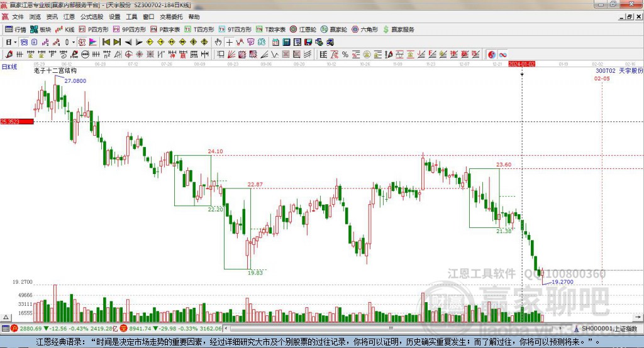644x348 pixels.
Task: Jump to last bar with skip-forward icon
Action: coord(117,42)
